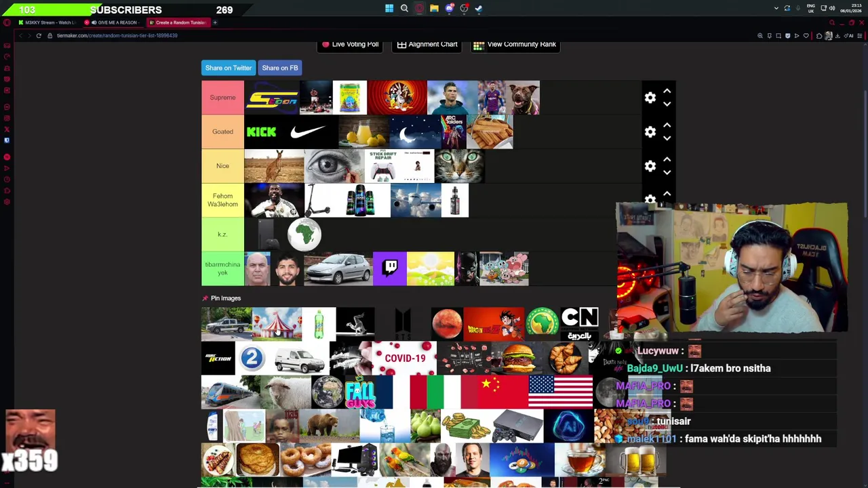Open File Explorer from the taskbar
This screenshot has width=868, height=488.
point(434,8)
